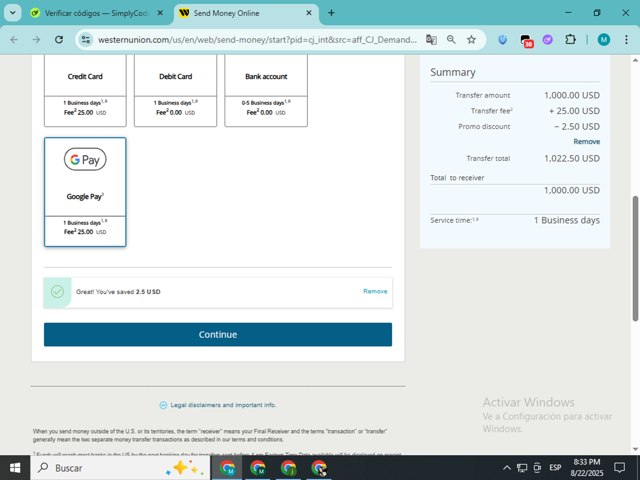
Task: Bookmark this page with the star
Action: [x=471, y=40]
